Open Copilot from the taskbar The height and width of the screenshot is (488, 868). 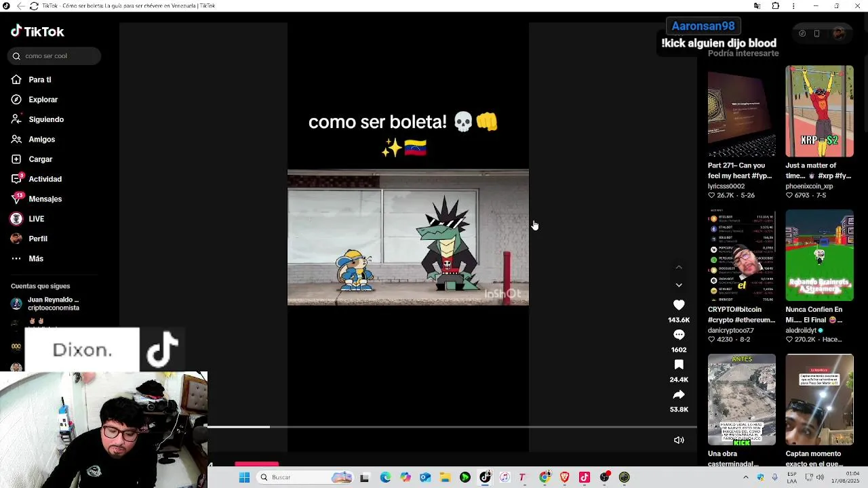(x=406, y=477)
